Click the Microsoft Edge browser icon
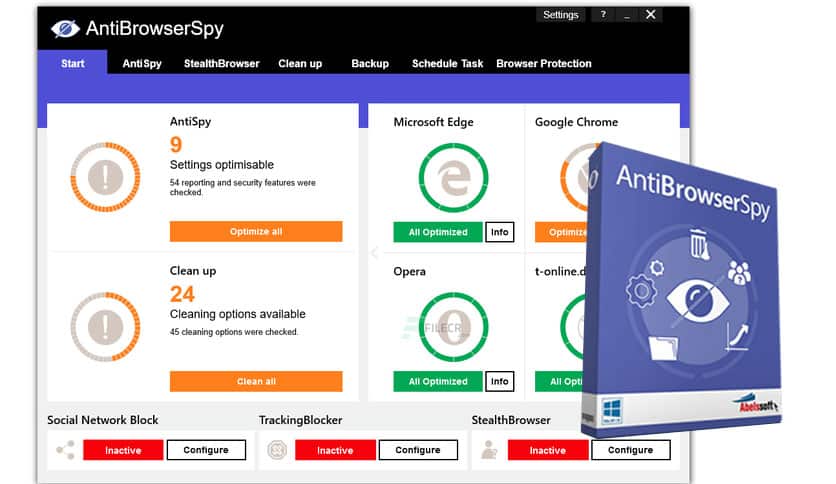Viewport: 836px width, 484px height. pos(453,178)
